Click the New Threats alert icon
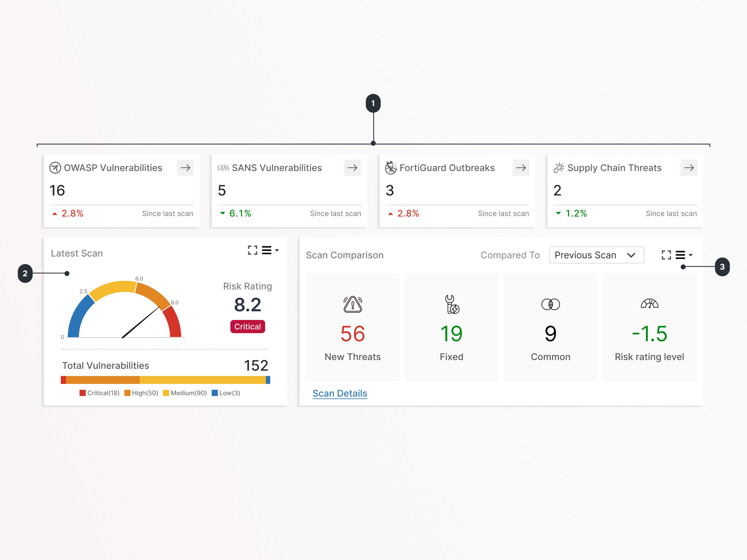Viewport: 747px width, 560px height. click(353, 305)
